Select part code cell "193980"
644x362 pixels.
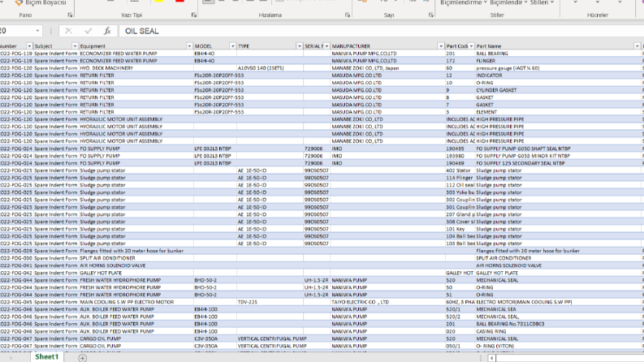(460, 156)
